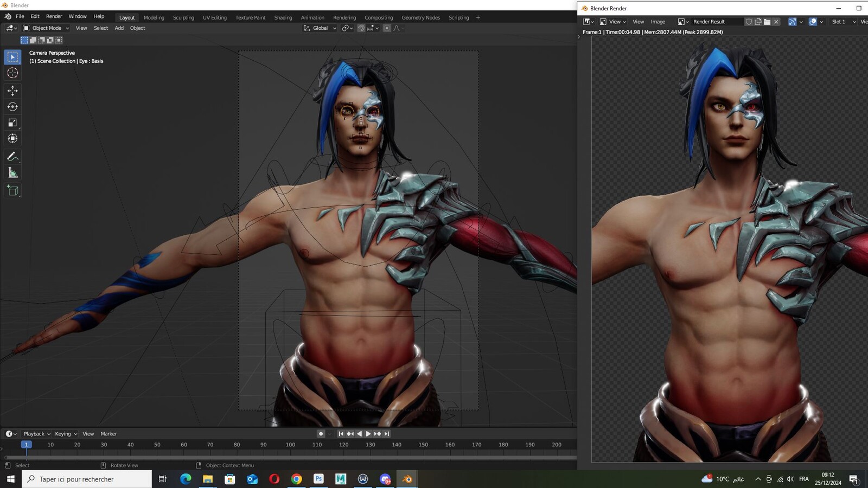Add a new workspace with plus icon
Screen dimensions: 868x488
point(478,17)
